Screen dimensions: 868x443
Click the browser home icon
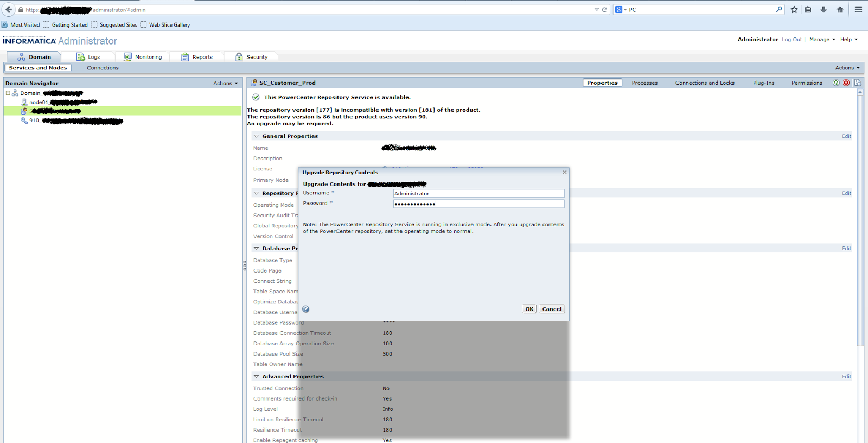[x=840, y=9]
